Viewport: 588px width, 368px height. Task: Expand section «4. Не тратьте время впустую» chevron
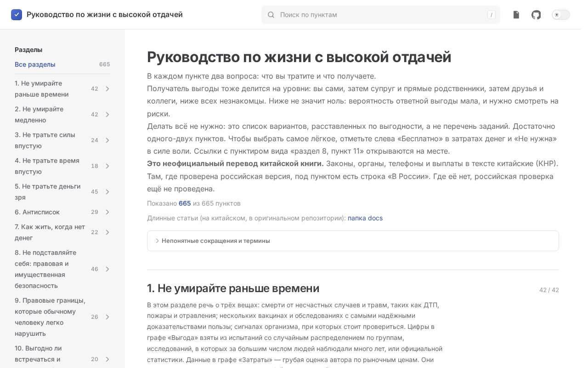(x=107, y=166)
